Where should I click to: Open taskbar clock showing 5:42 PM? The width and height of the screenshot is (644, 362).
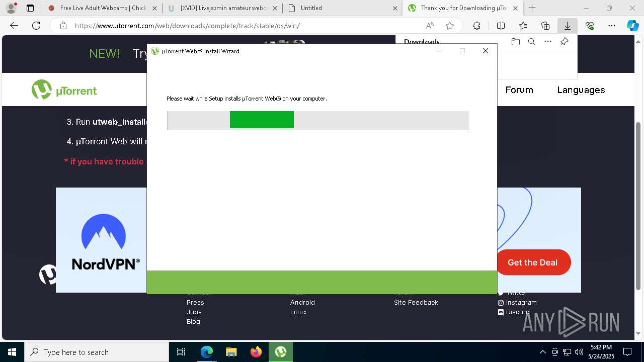[601, 352]
